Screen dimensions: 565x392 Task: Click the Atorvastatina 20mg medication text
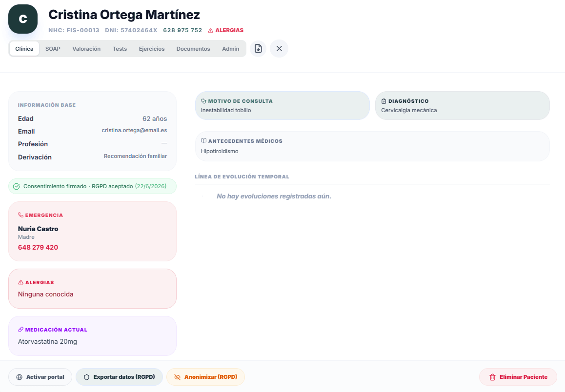point(47,342)
